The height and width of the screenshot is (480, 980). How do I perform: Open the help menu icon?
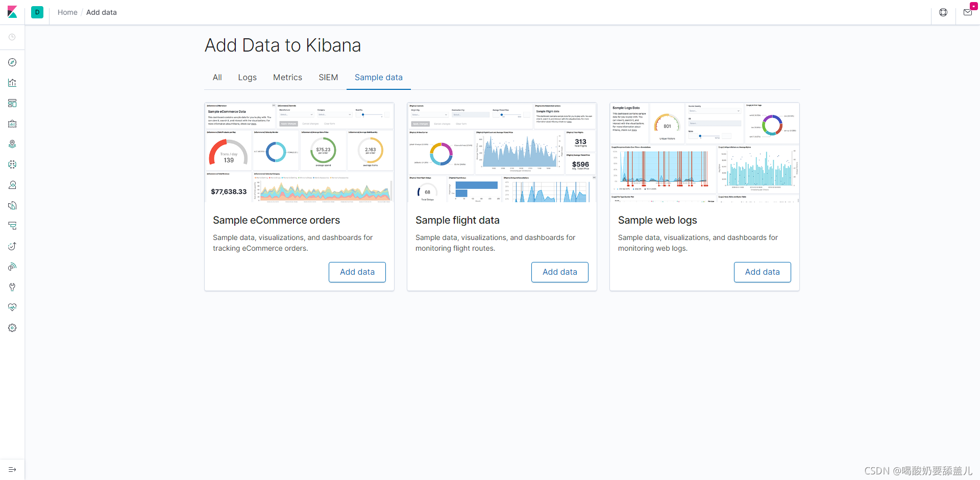point(943,12)
